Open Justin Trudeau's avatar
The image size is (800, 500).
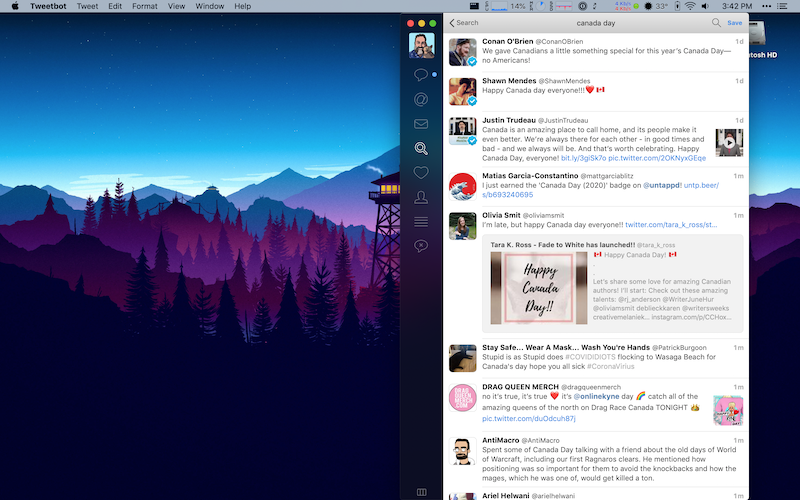pos(463,131)
